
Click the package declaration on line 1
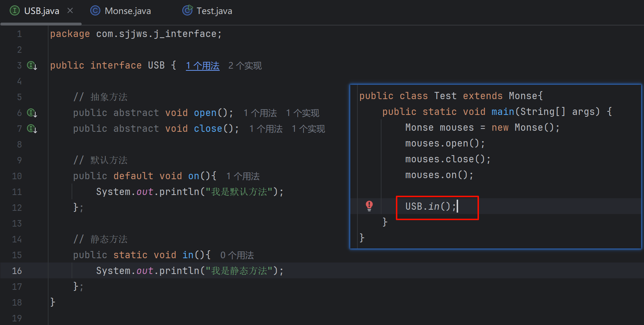point(136,34)
